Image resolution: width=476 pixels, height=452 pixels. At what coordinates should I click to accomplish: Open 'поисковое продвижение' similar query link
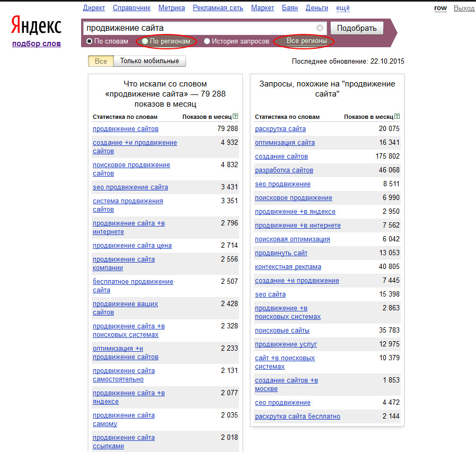coord(294,198)
